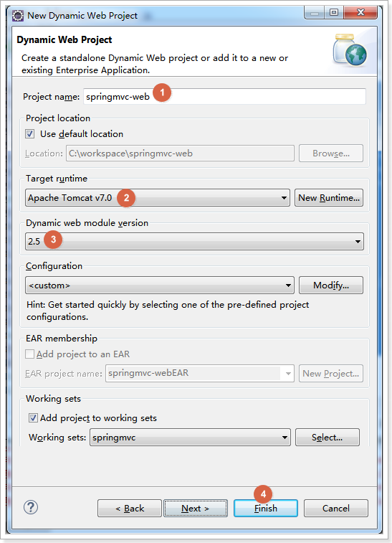Click the Modify... configuration button
Viewport: 392px width, 543px height.
coord(331,285)
